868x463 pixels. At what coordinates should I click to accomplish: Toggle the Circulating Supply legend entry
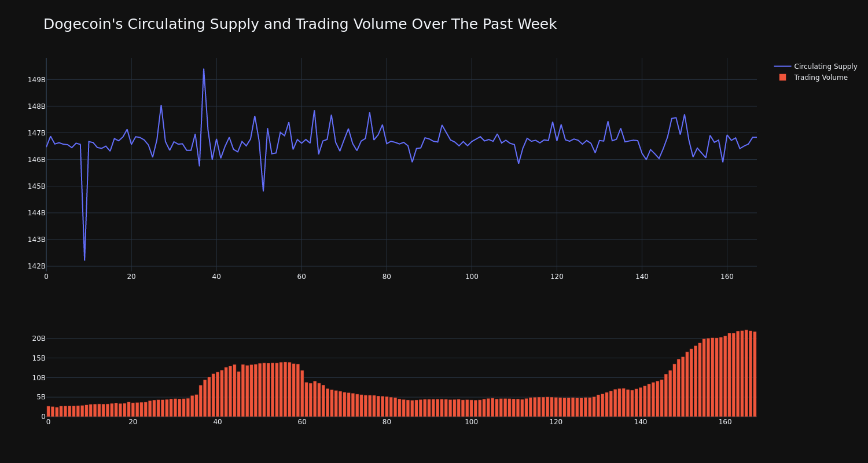pos(815,67)
